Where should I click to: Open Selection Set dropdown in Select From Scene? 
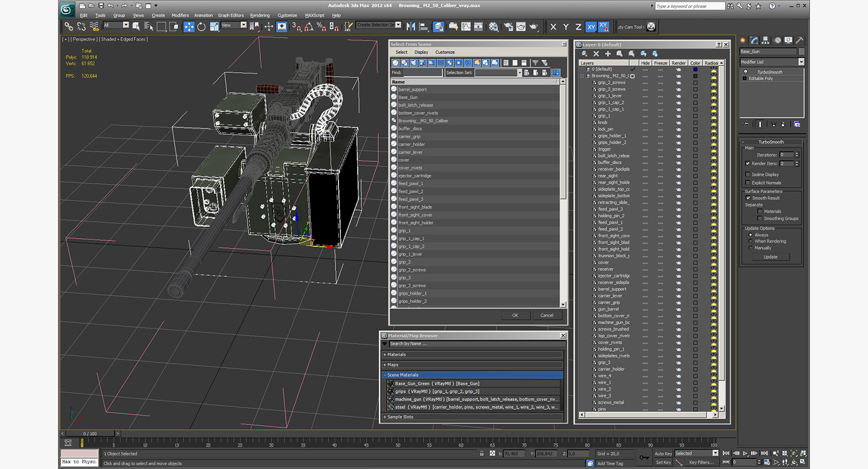click(519, 73)
